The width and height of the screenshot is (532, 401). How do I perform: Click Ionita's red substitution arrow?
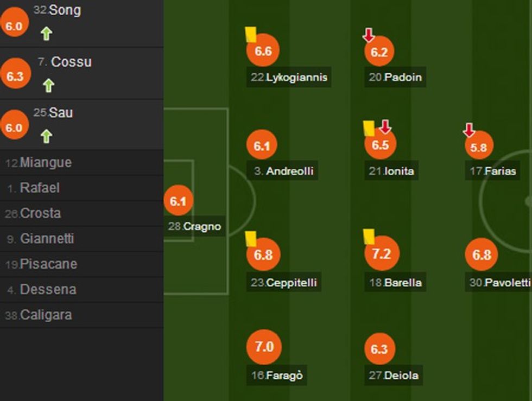[x=385, y=127]
